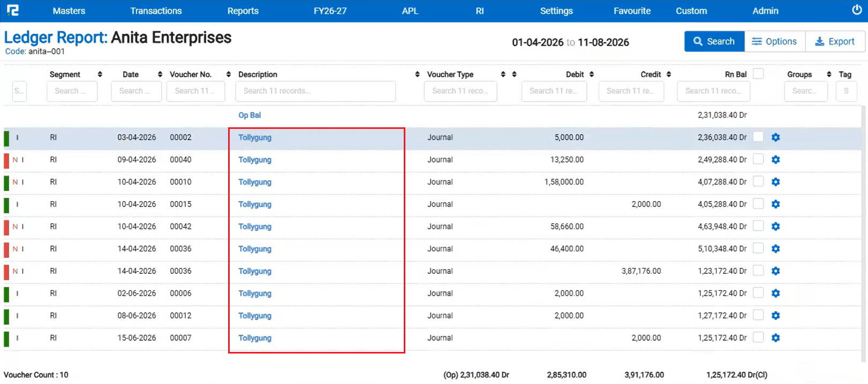Viewport: 868px width, 384px height.
Task: Tick checkbox for voucher 00007 row
Action: click(758, 337)
